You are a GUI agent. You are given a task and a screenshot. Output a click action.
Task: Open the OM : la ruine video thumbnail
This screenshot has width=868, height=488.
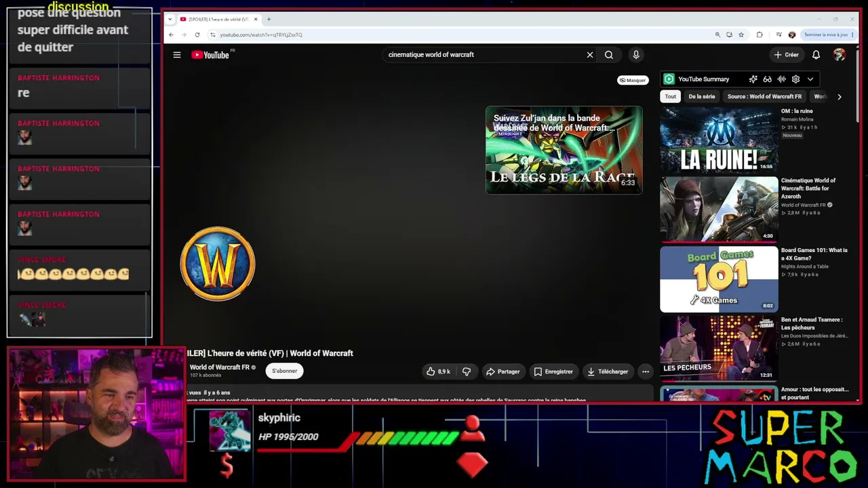coord(719,140)
